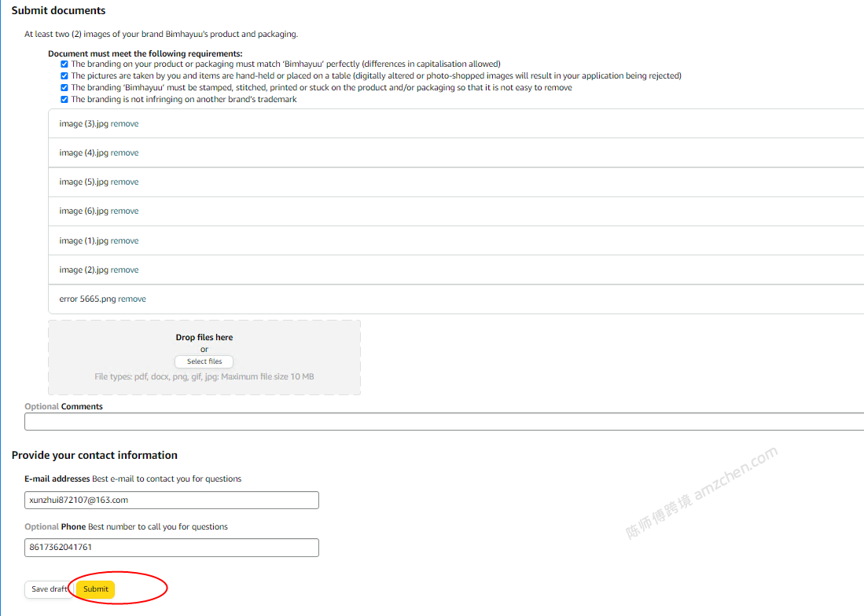The width and height of the screenshot is (864, 616).
Task: Remove image (2).jpg from the uploads
Action: point(124,270)
